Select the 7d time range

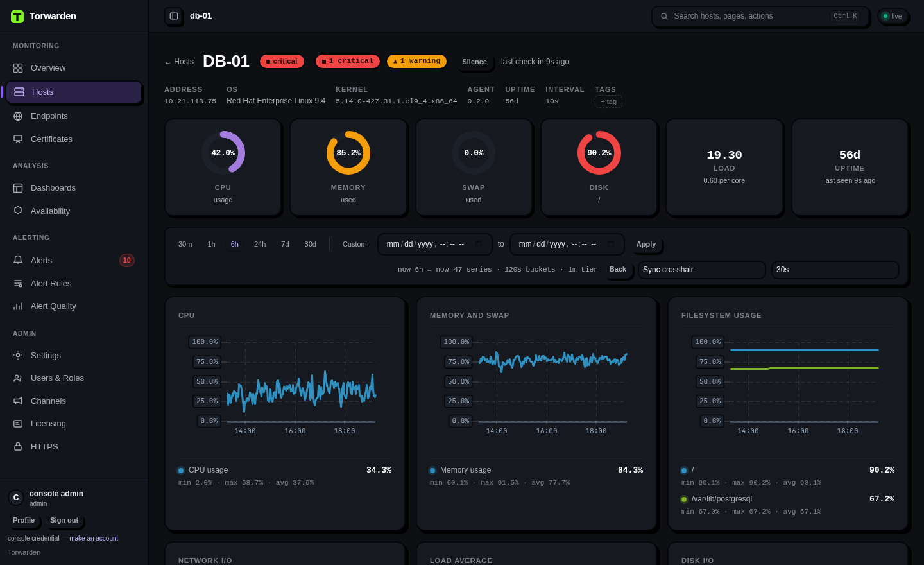click(285, 244)
